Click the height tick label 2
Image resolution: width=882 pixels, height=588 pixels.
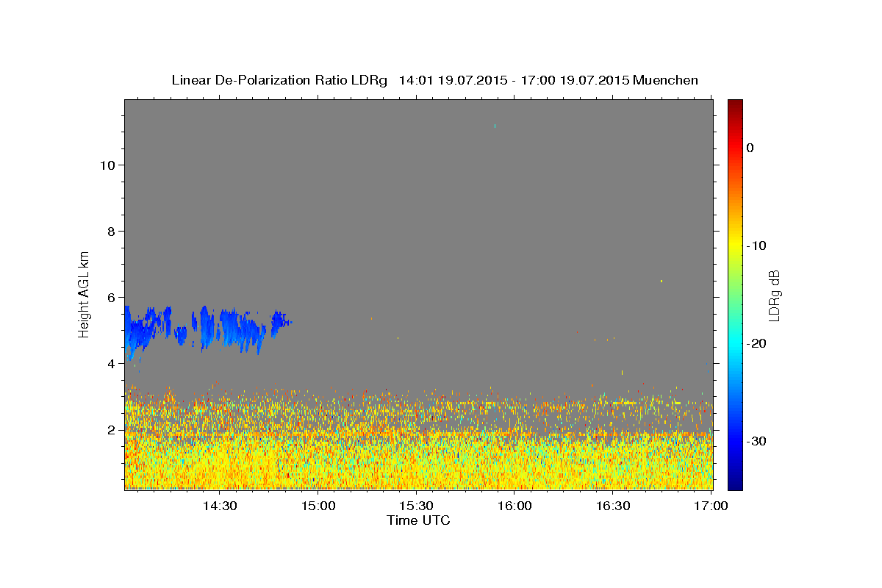pyautogui.click(x=112, y=430)
